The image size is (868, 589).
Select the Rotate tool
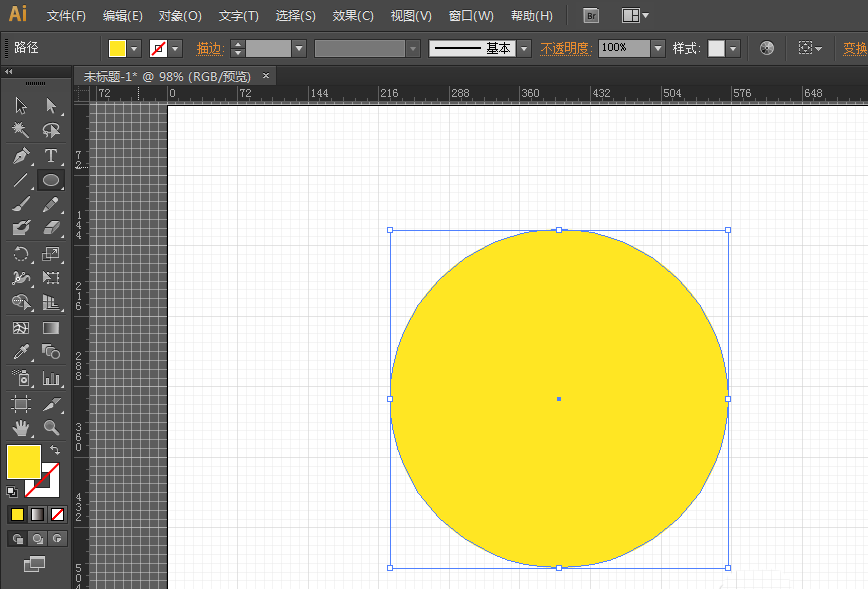tap(20, 254)
